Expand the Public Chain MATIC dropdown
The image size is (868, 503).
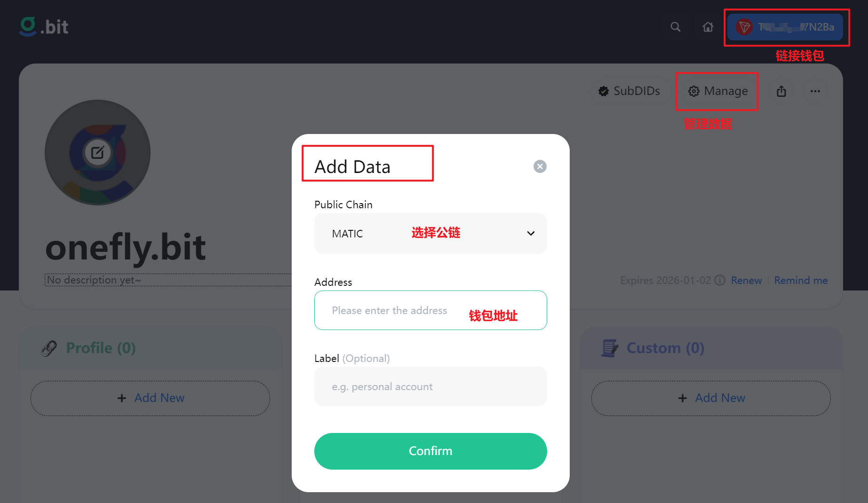point(430,234)
